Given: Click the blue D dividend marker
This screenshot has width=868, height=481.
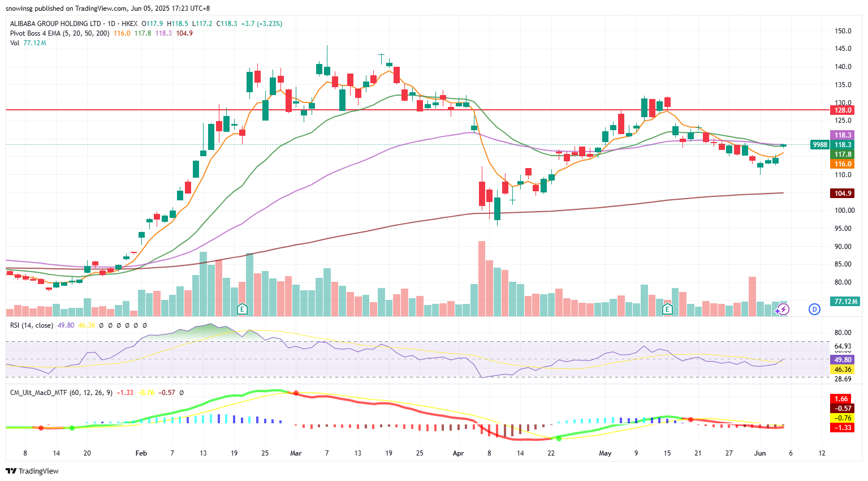Looking at the screenshot, I should pos(814,309).
